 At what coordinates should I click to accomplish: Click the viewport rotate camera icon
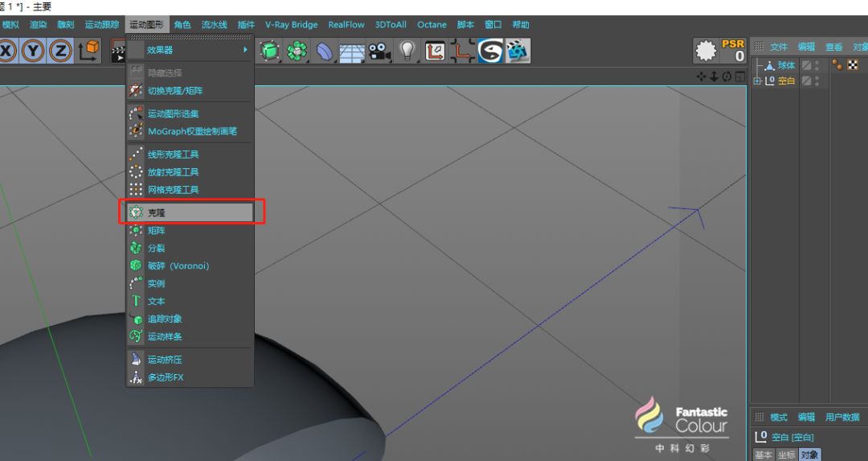(x=727, y=76)
